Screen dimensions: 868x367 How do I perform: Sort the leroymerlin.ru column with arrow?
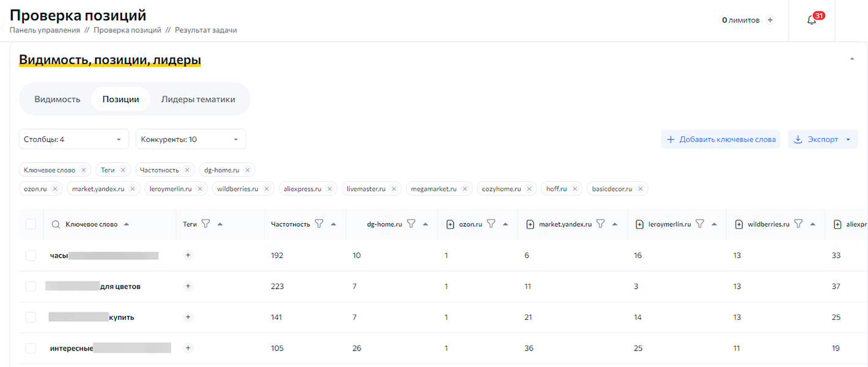[x=714, y=224]
